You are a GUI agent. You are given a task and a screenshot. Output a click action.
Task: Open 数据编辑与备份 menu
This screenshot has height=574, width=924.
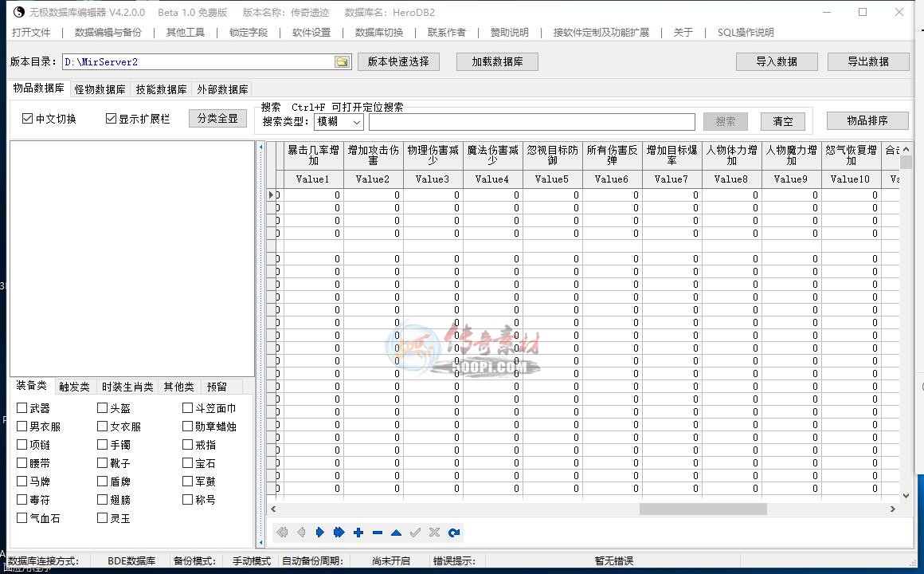click(x=108, y=33)
